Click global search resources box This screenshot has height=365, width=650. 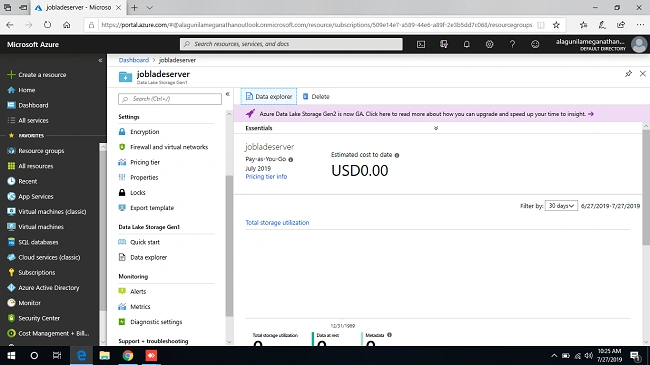(291, 44)
